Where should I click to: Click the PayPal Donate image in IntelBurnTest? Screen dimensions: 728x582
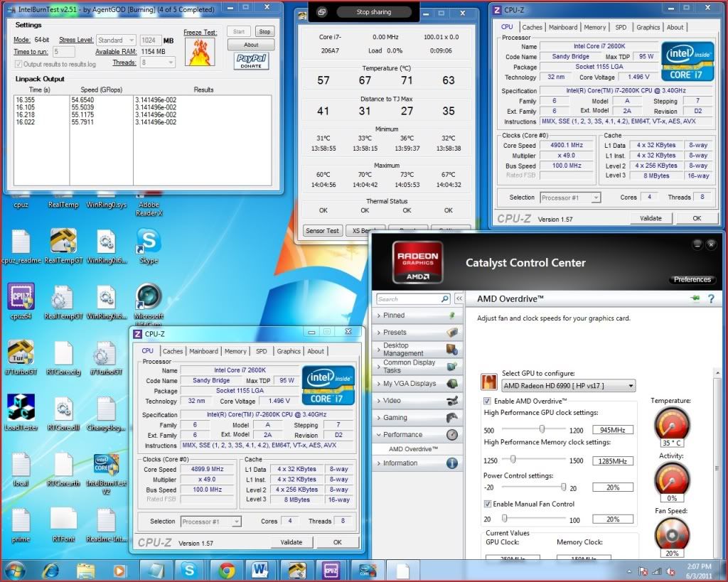251,61
